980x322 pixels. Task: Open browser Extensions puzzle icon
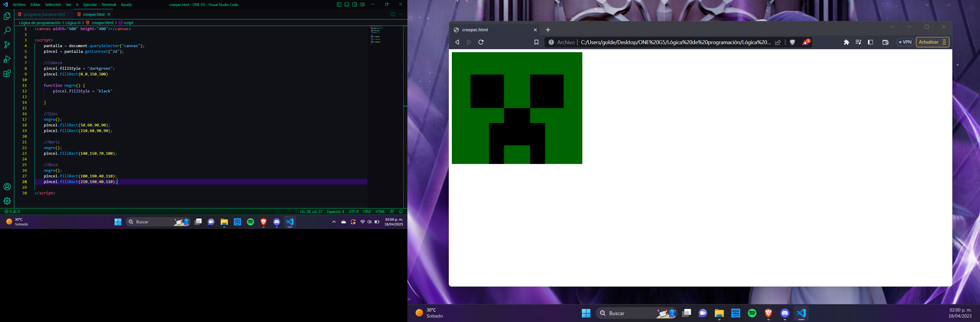pos(846,42)
